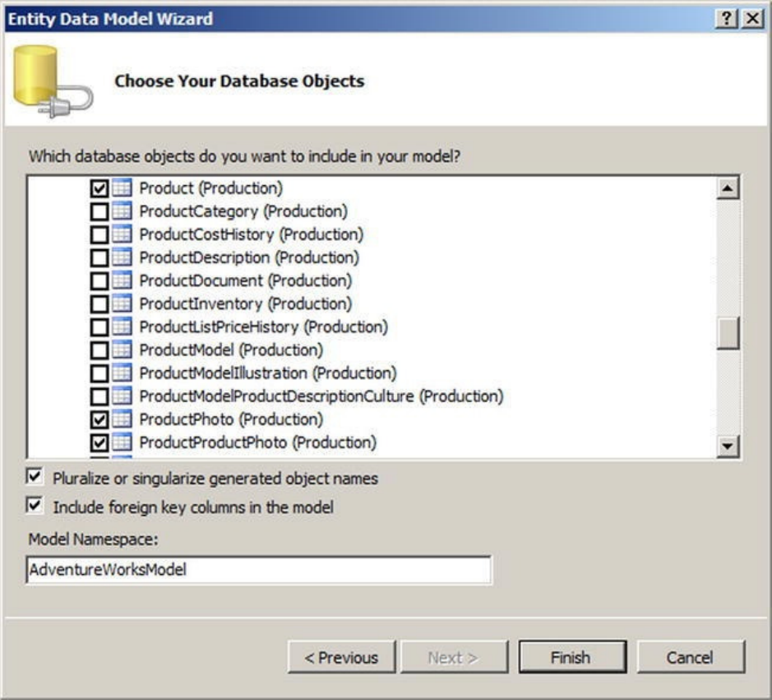772x700 pixels.
Task: Check the ProductCategory checkbox
Action: [x=99, y=211]
